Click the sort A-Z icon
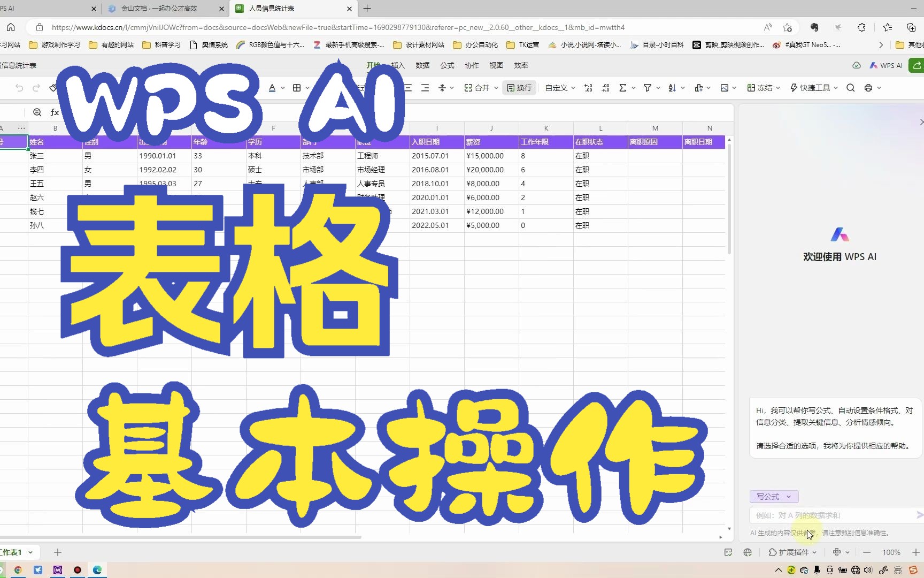Image resolution: width=924 pixels, height=578 pixels. pyautogui.click(x=672, y=88)
